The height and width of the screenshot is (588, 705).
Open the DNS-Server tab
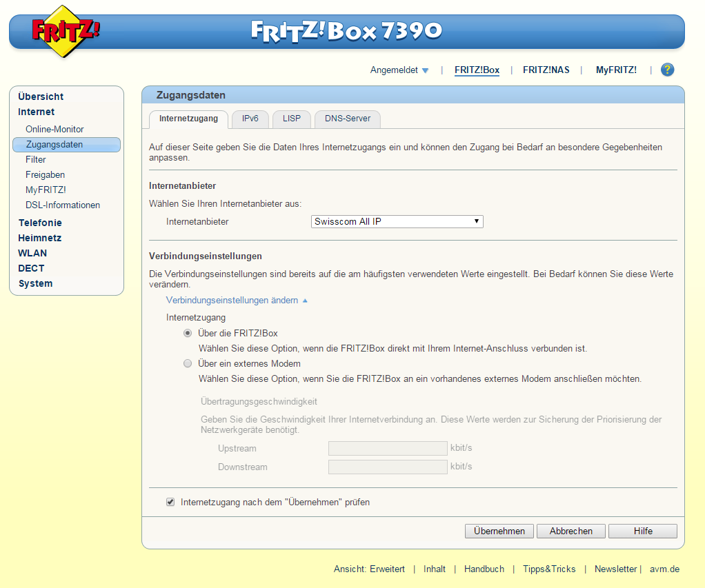(347, 119)
